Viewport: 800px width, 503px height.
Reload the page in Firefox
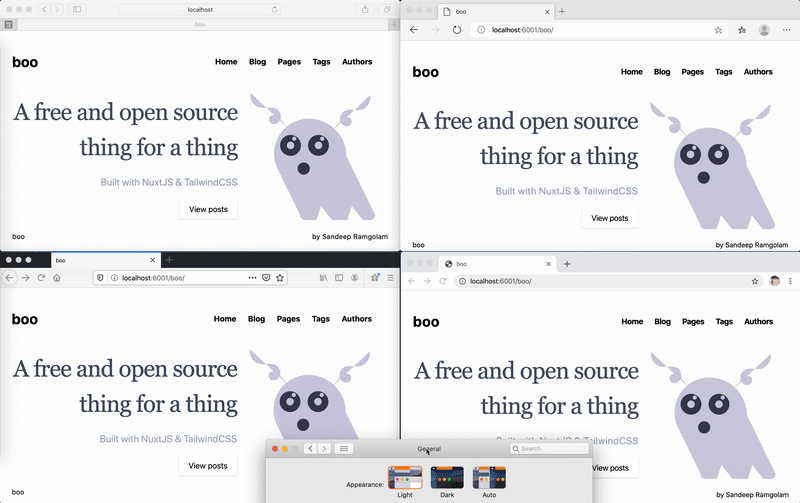pyautogui.click(x=41, y=277)
